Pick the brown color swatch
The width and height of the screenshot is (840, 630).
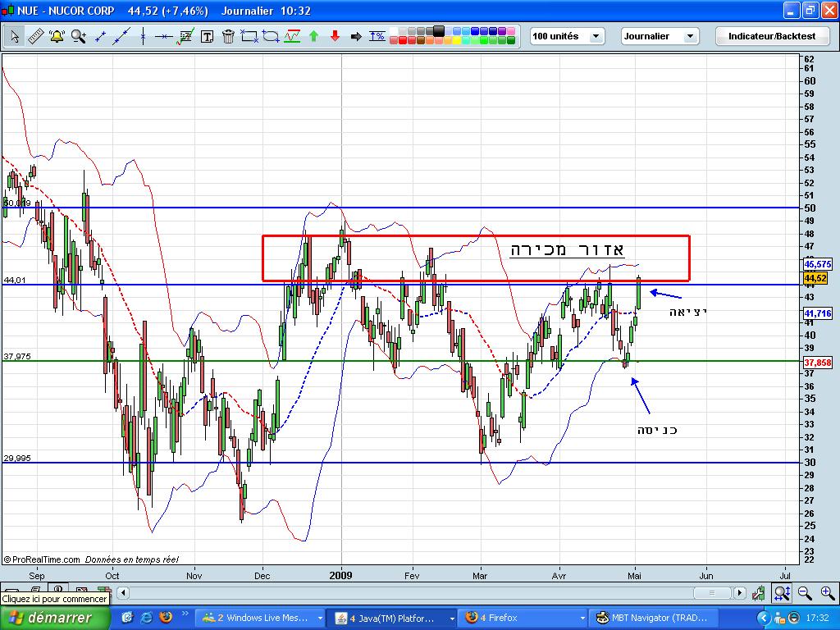pyautogui.click(x=421, y=41)
